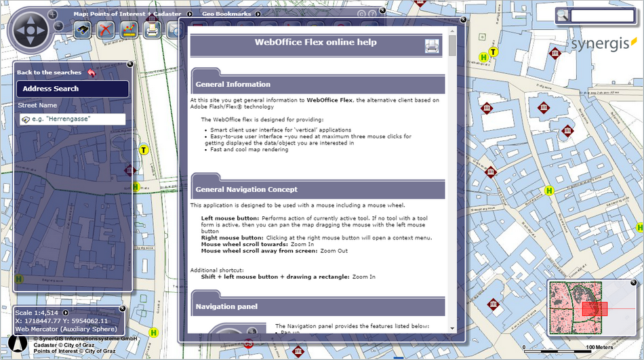Click the red extent rectangle in overview map

coord(595,309)
